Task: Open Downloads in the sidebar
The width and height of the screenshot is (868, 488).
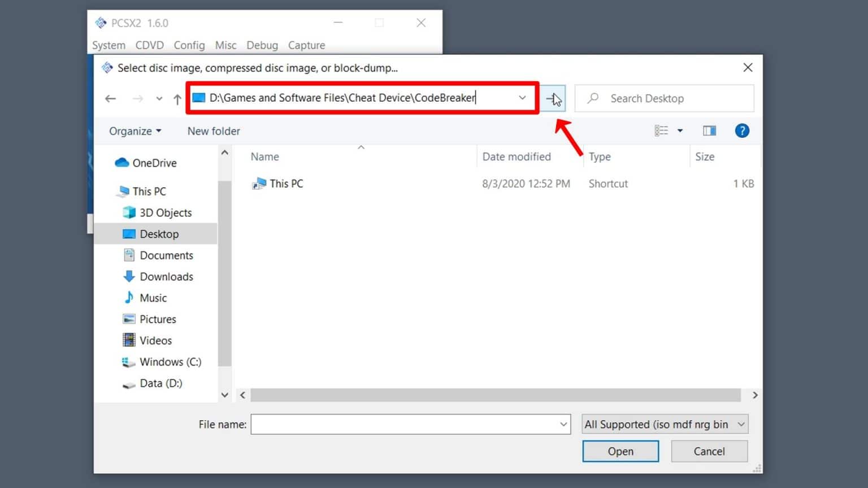Action: [x=158, y=277]
